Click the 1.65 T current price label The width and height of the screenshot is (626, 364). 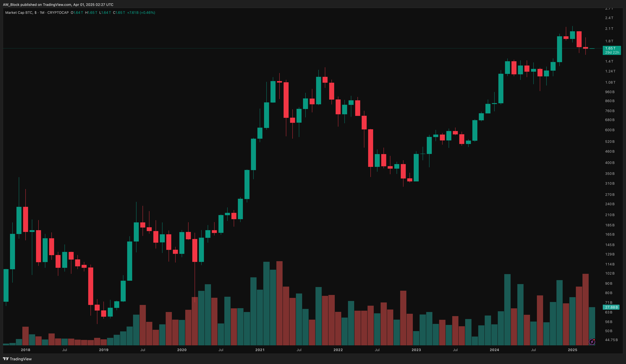point(610,48)
